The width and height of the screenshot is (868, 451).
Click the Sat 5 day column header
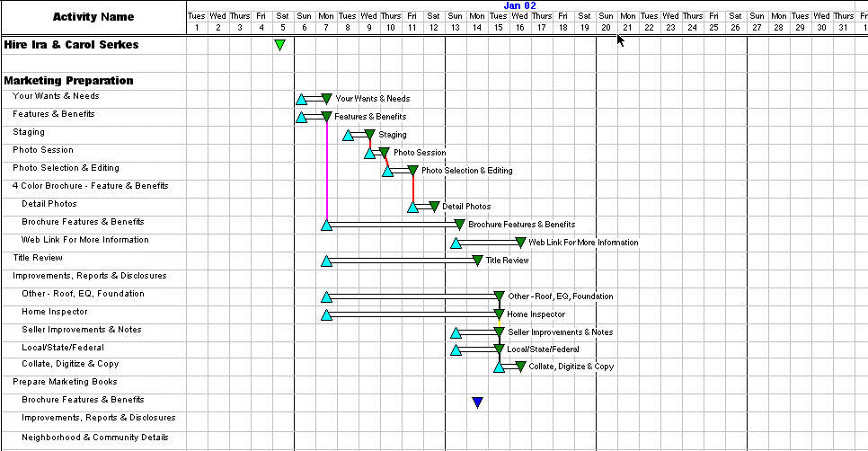283,22
